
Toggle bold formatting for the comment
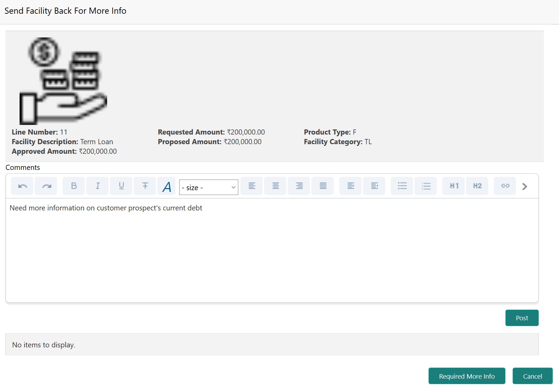(x=73, y=186)
